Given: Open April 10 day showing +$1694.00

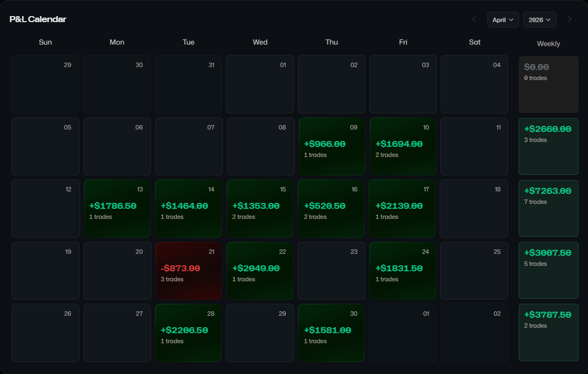Looking at the screenshot, I should (x=403, y=146).
